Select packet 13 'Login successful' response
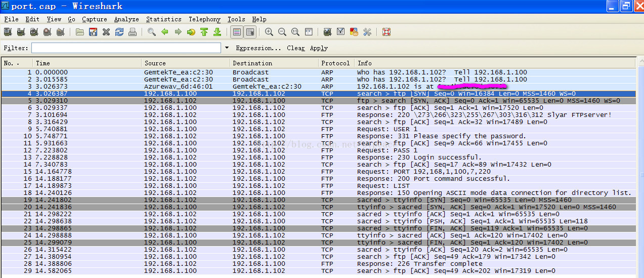This screenshot has width=644, height=278. 318,157
